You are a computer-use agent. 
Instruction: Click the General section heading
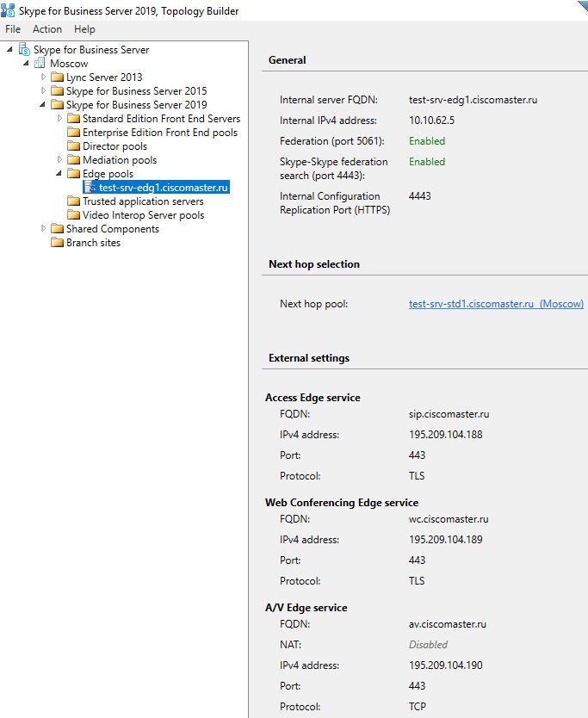coord(288,60)
